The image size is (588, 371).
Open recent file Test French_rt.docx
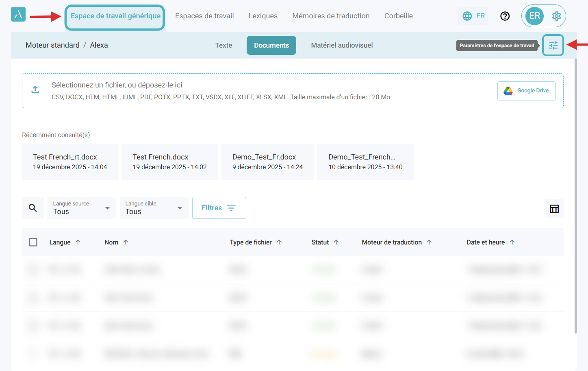[70, 161]
